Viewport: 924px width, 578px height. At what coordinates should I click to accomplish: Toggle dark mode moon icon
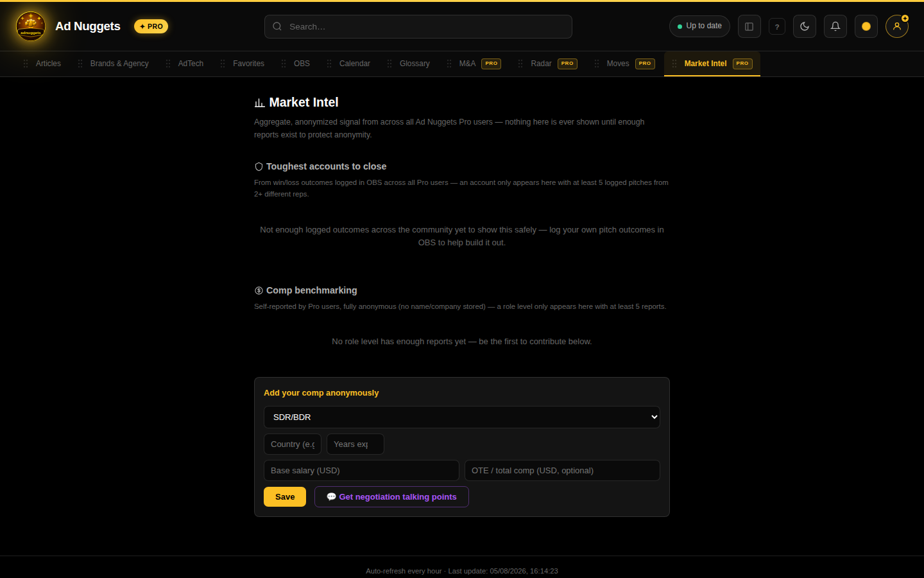click(805, 26)
